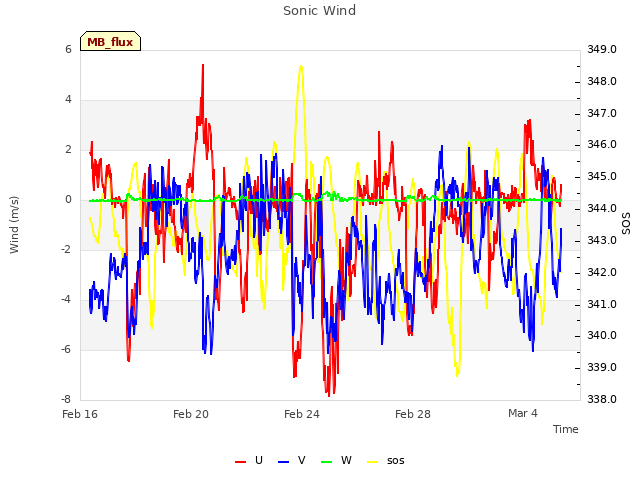Click the -8 value on left axis
Image resolution: width=640 pixels, height=480 pixels.
coord(66,399)
